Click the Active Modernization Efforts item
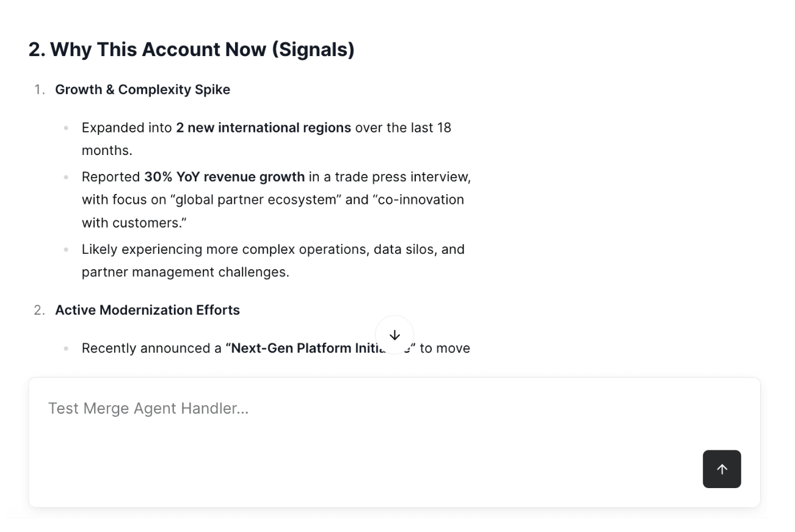The height and width of the screenshot is (532, 795). (147, 310)
